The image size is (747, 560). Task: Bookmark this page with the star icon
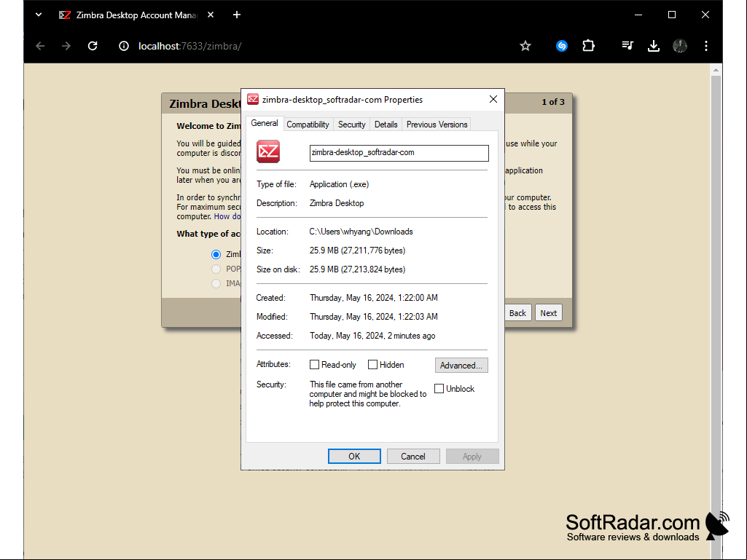[x=525, y=46]
